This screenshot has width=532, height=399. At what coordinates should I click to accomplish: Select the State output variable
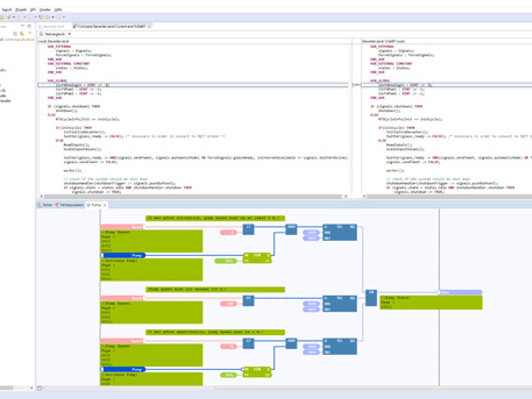pos(460,292)
